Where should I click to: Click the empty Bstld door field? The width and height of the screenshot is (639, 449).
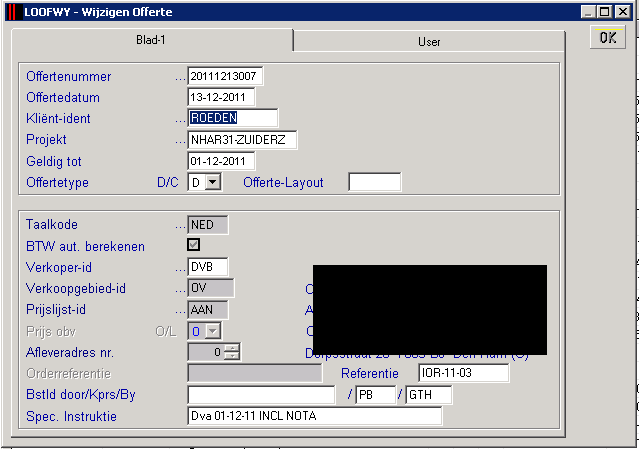pyautogui.click(x=261, y=395)
